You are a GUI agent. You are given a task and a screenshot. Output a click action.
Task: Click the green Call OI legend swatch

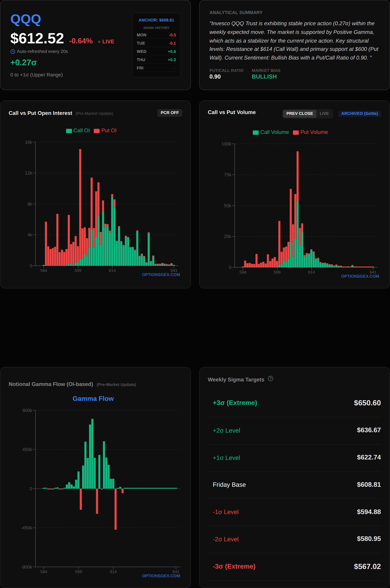tap(69, 131)
